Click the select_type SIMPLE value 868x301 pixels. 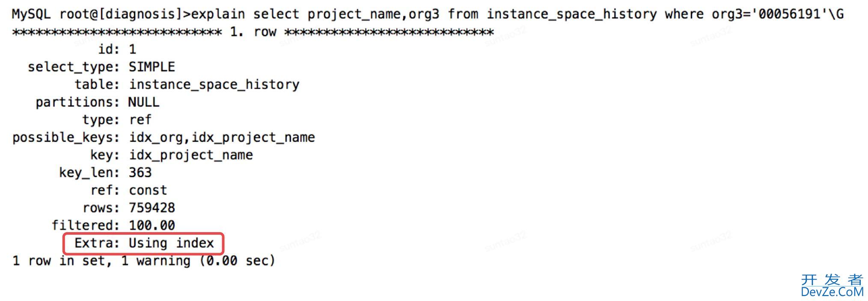152,67
